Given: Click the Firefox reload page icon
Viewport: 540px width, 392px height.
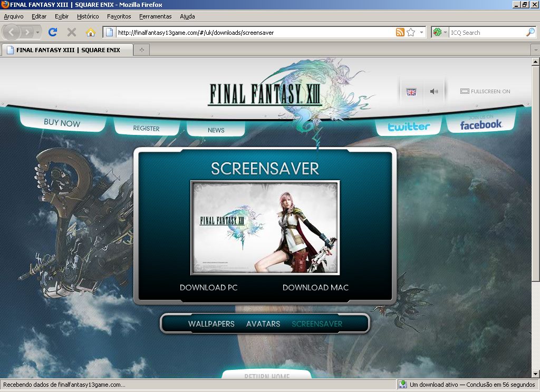Looking at the screenshot, I should (x=53, y=32).
